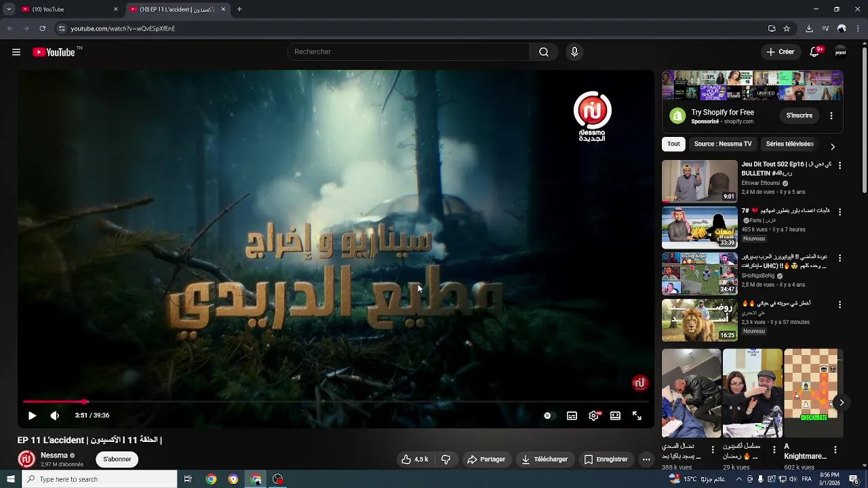Switch to the first YouTube tab
The image size is (868, 488).
point(68,9)
